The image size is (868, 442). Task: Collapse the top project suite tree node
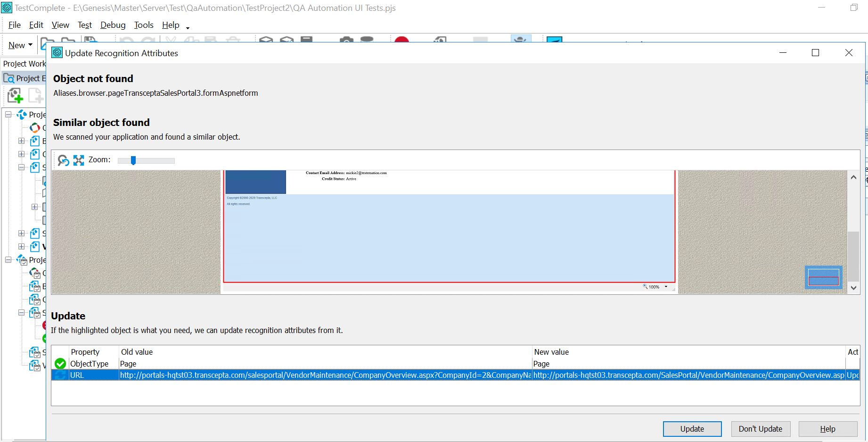pyautogui.click(x=8, y=115)
